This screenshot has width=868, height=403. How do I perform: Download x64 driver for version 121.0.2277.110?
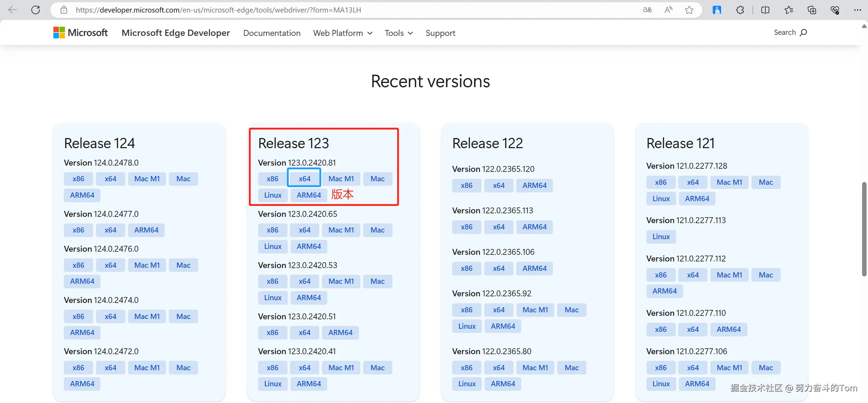693,329
